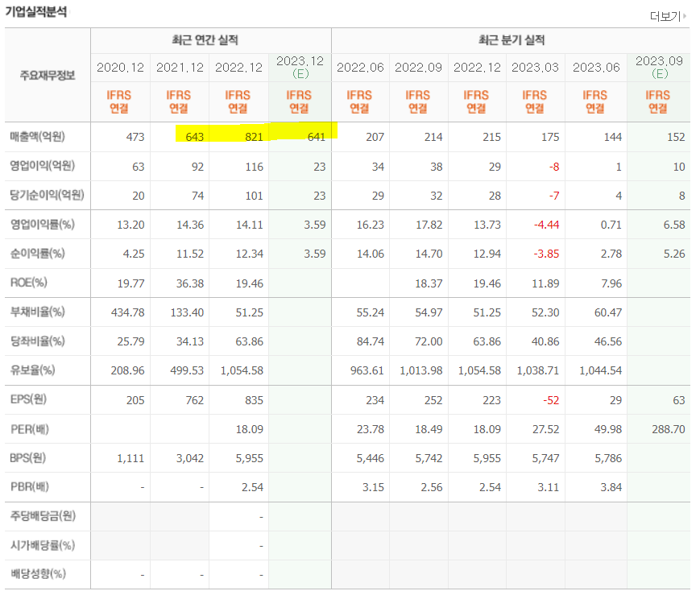
Task: Click the ROE value 36.38
Action: point(190,283)
